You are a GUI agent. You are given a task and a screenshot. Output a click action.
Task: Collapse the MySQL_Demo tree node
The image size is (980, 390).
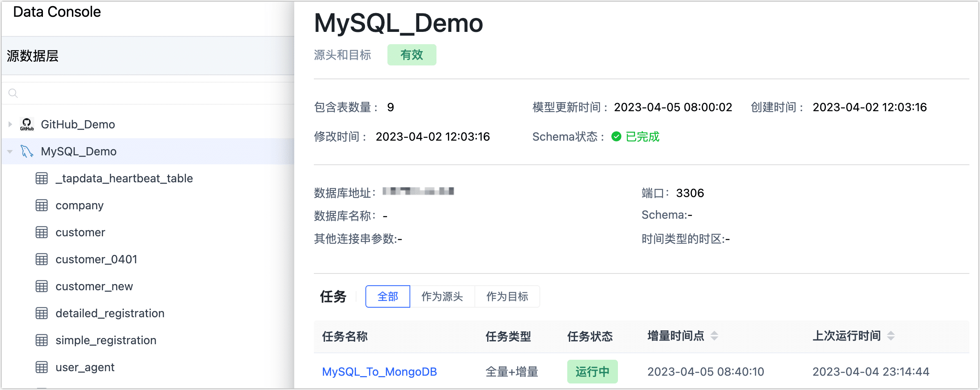point(10,151)
